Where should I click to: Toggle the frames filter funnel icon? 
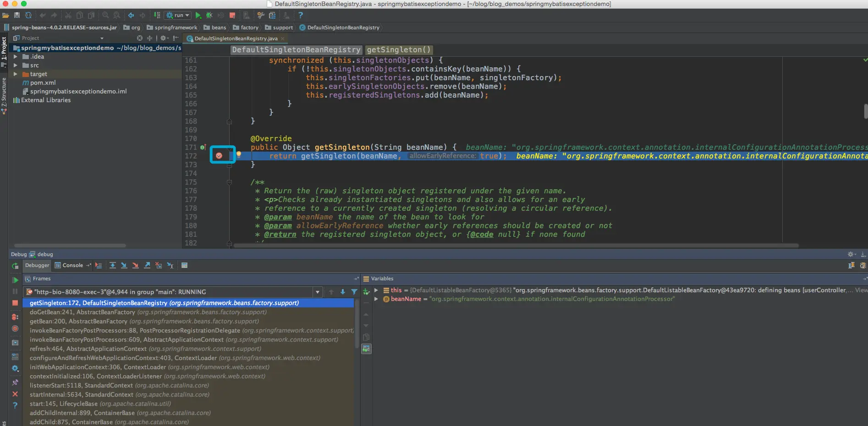354,292
